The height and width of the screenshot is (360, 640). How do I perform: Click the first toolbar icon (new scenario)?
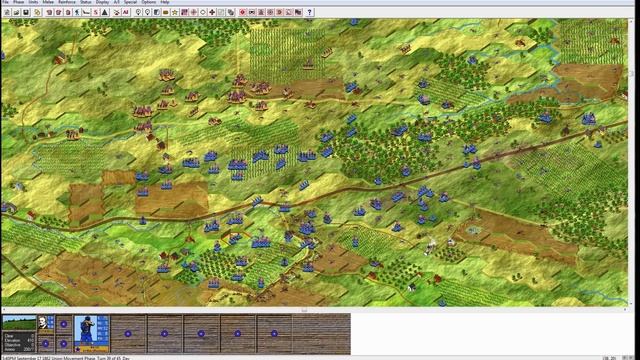7,12
